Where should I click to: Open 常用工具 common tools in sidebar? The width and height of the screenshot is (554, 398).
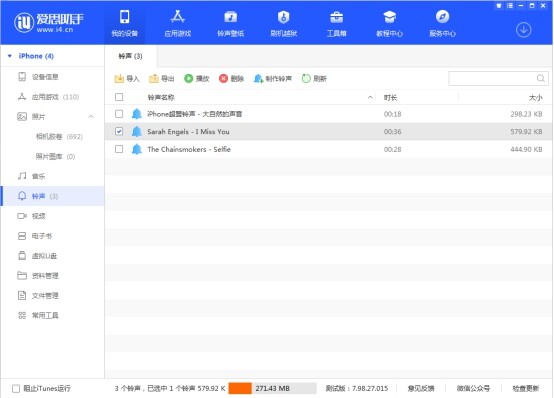tap(38, 315)
